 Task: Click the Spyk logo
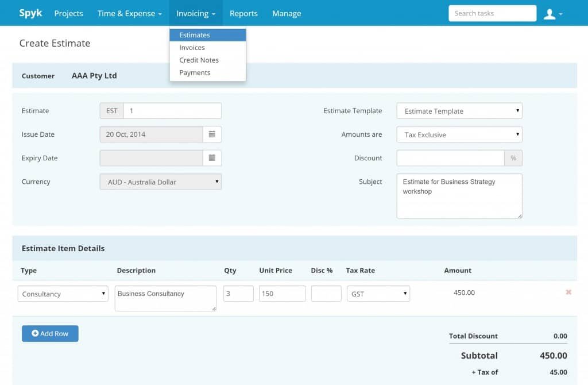click(x=30, y=13)
